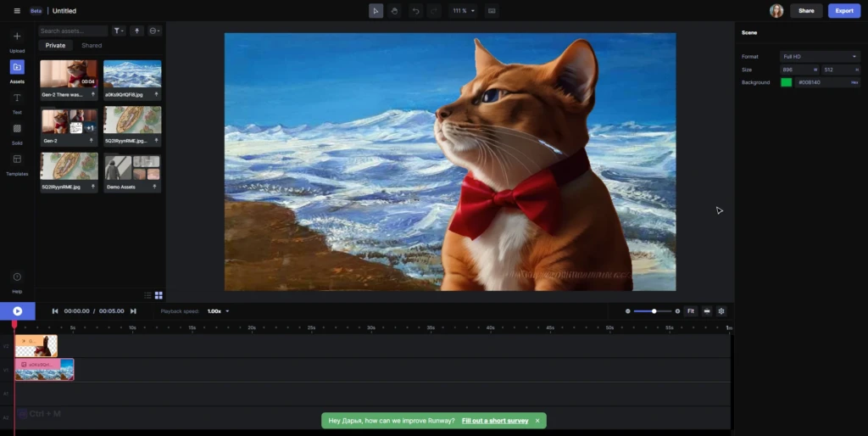Open the Fill out a short survey link

495,421
